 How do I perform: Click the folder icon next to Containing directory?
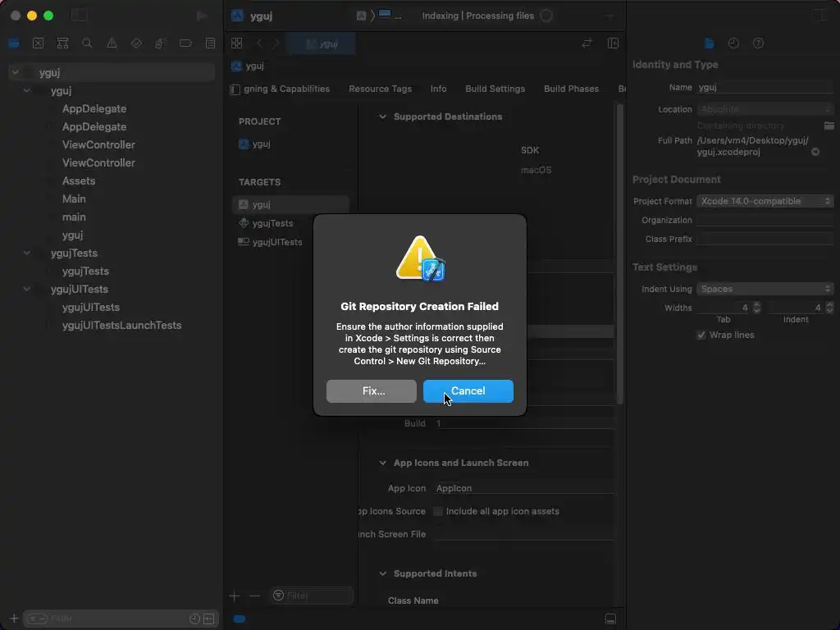pyautogui.click(x=829, y=126)
